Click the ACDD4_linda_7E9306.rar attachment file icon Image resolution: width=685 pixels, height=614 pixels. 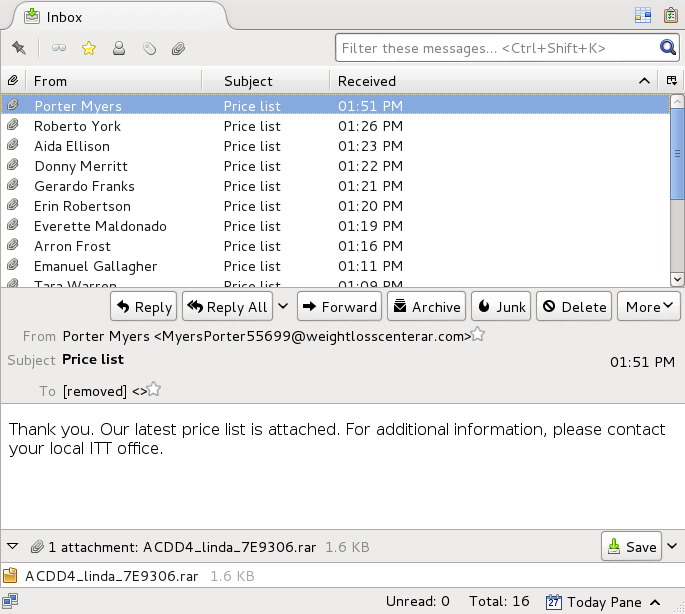(x=11, y=576)
